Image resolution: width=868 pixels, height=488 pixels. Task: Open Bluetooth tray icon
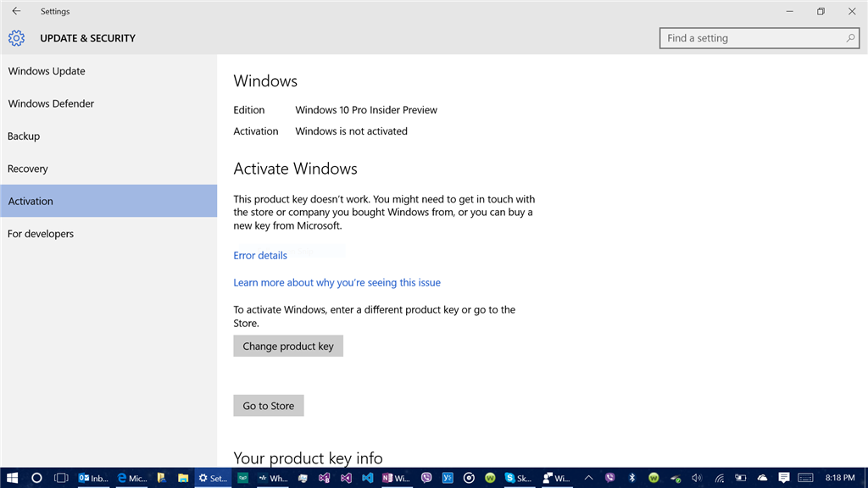pos(632,478)
